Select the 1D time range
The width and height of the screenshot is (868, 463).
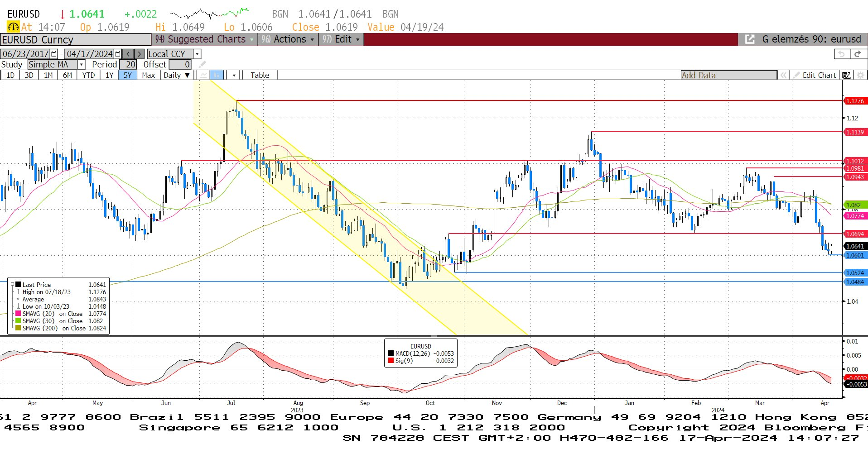(x=10, y=75)
